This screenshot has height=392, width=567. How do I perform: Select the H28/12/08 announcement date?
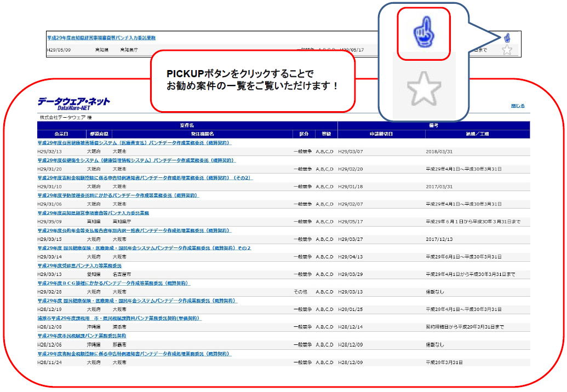click(49, 327)
